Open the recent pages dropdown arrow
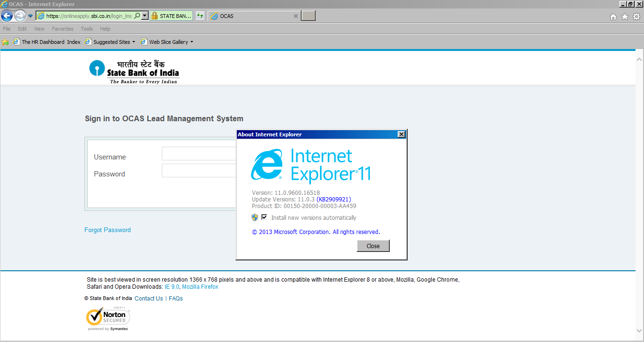Image resolution: width=644 pixels, height=342 pixels. tap(31, 16)
